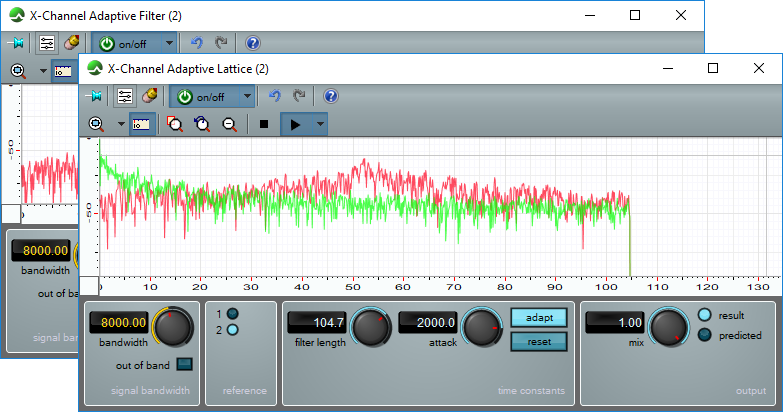The width and height of the screenshot is (783, 412).
Task: Select the predicted output option
Action: click(x=704, y=335)
